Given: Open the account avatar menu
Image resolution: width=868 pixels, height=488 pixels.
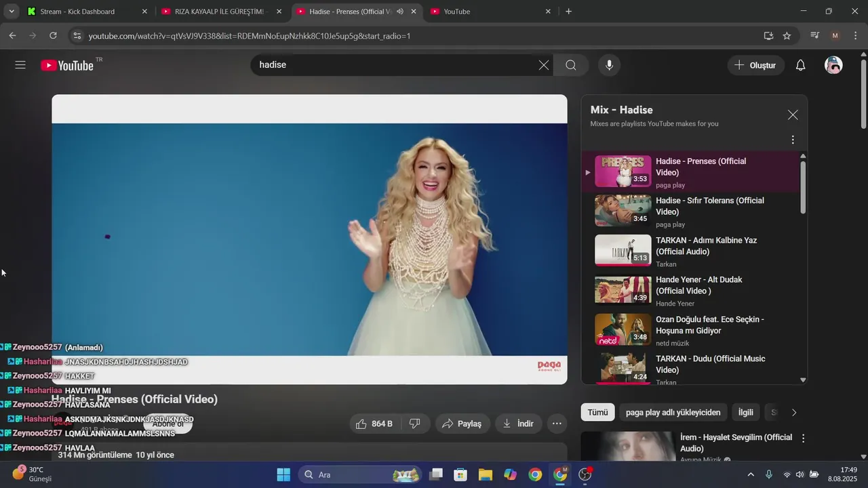Looking at the screenshot, I should pyautogui.click(x=833, y=65).
